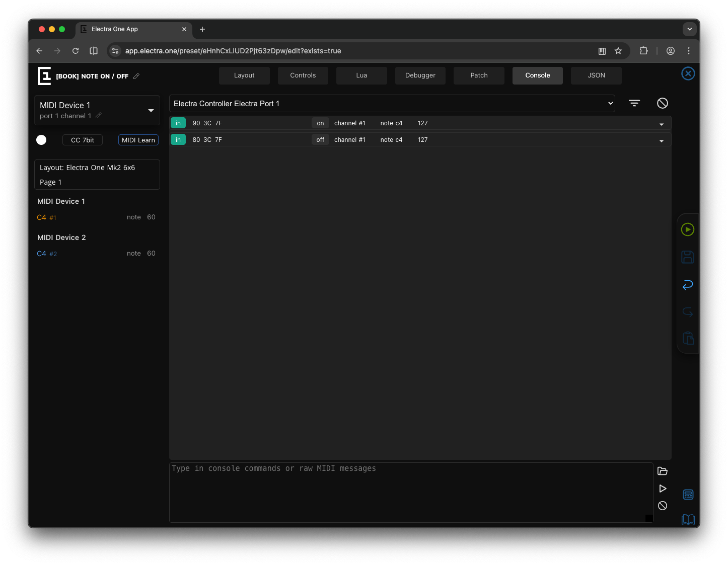Expand the note on message row
The height and width of the screenshot is (565, 728).
click(x=662, y=124)
